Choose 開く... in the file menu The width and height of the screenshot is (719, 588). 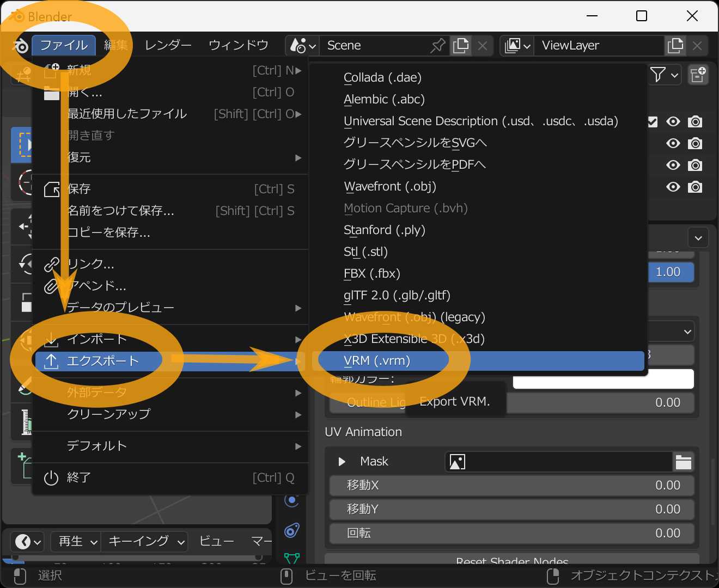171,93
